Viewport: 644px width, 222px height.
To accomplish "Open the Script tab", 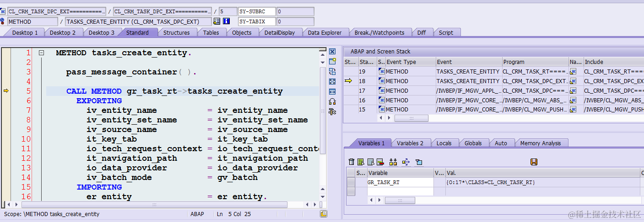I will point(446,32).
